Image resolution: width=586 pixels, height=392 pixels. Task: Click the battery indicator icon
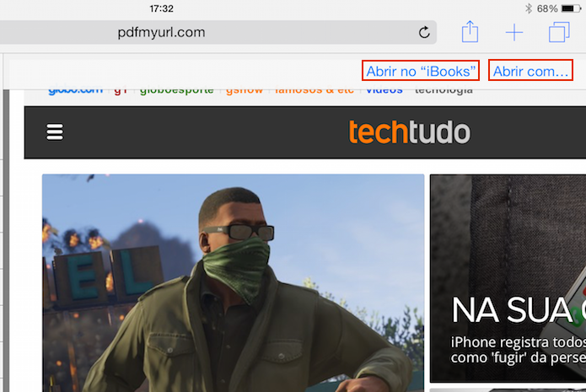tap(571, 8)
